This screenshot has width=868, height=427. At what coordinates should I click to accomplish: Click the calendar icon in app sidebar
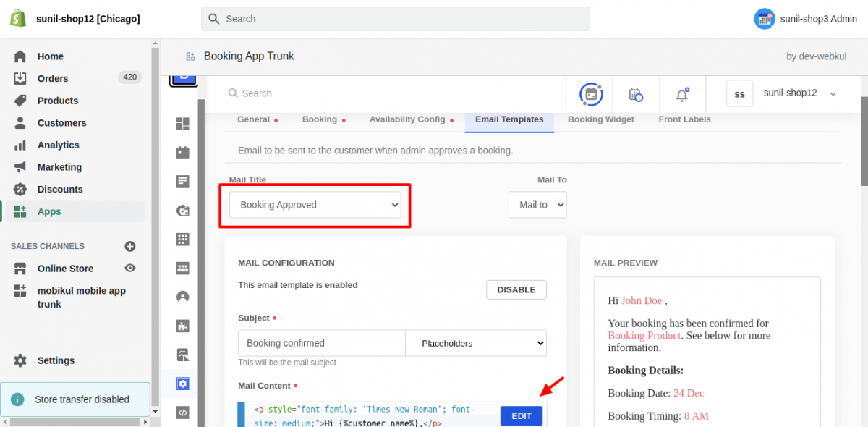click(x=183, y=153)
